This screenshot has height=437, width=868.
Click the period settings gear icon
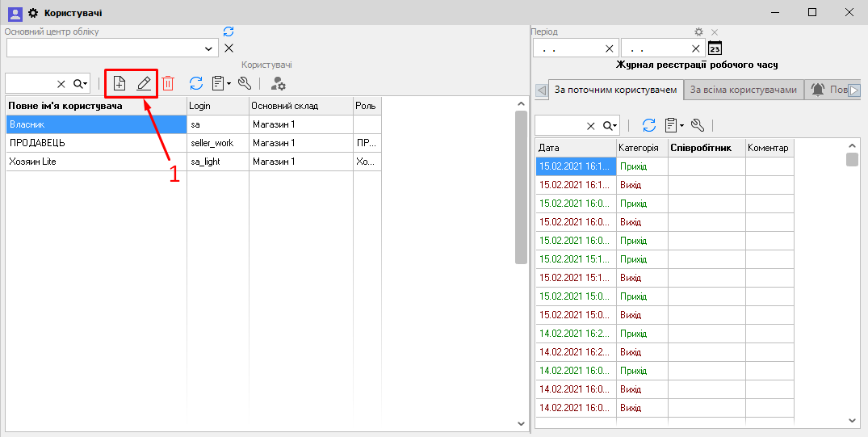coord(699,32)
